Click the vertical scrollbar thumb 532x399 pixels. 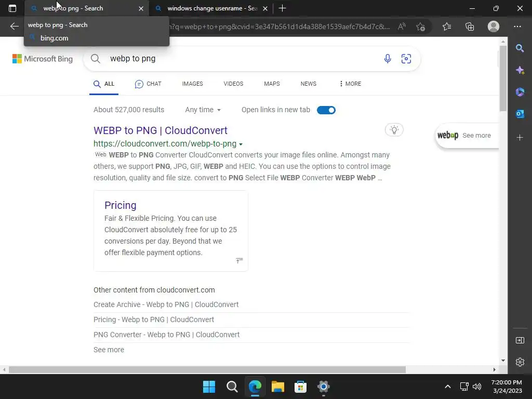pyautogui.click(x=503, y=78)
